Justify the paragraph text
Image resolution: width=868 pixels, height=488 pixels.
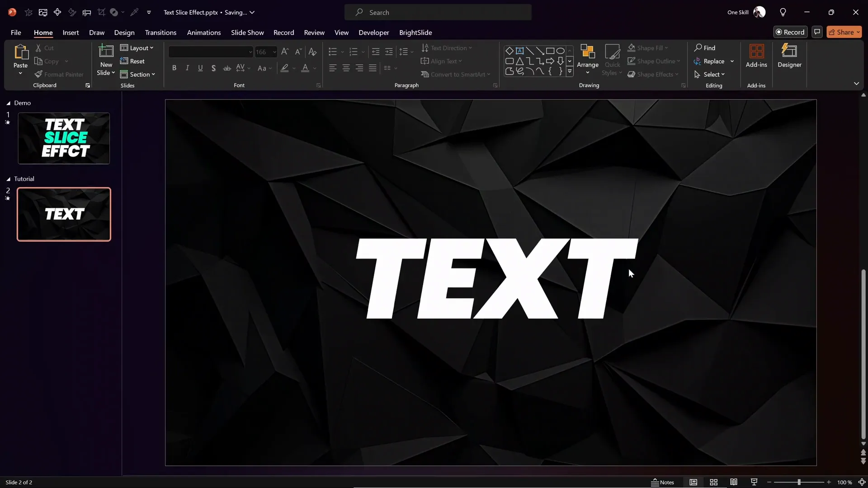click(373, 68)
